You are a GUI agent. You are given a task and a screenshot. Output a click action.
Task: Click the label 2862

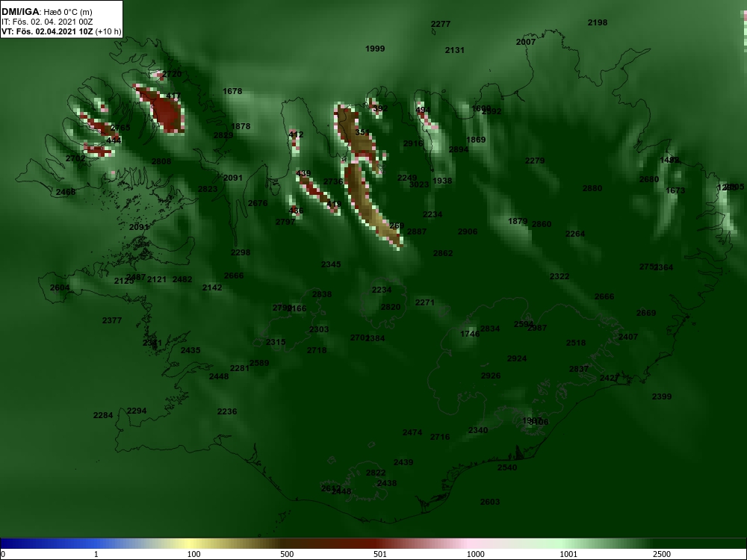443,253
